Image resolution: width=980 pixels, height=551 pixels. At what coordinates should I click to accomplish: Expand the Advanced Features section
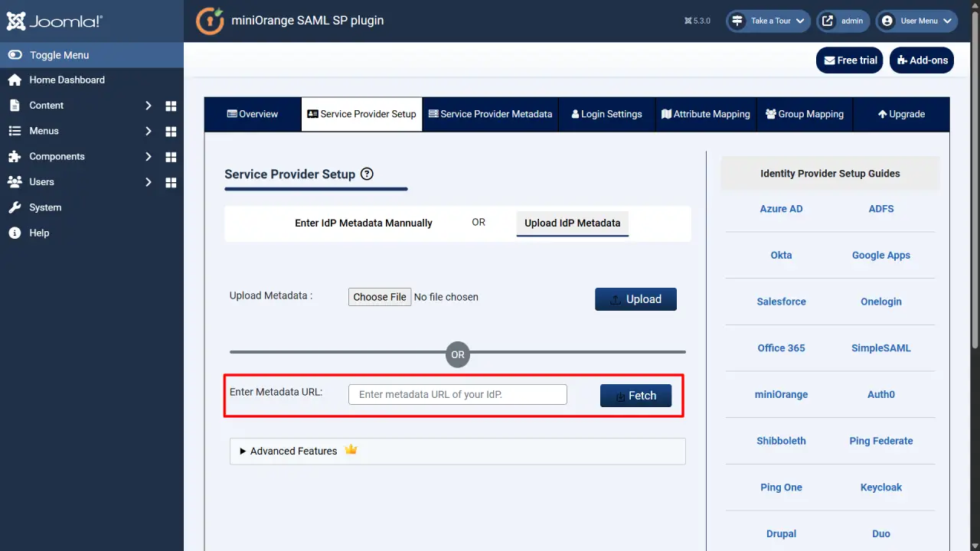[x=457, y=451]
